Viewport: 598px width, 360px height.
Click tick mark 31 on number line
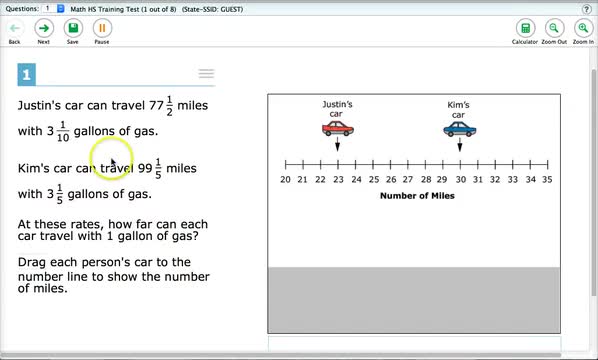478,165
